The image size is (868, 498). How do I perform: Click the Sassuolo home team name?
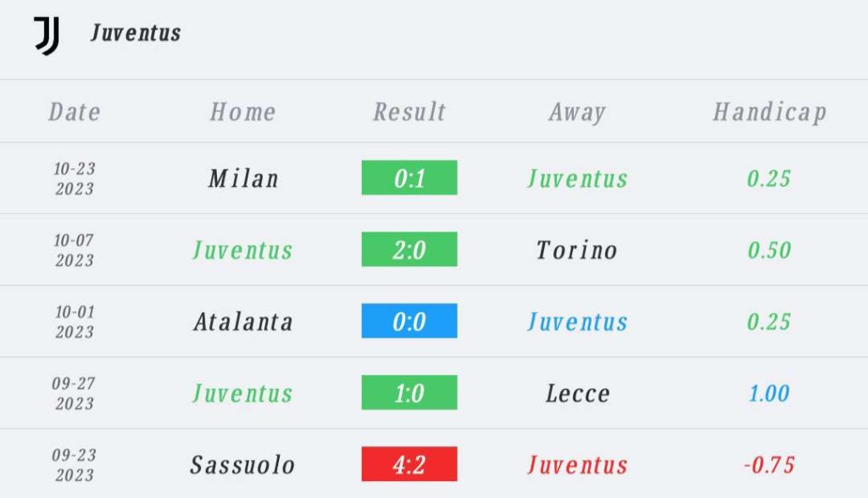click(242, 465)
